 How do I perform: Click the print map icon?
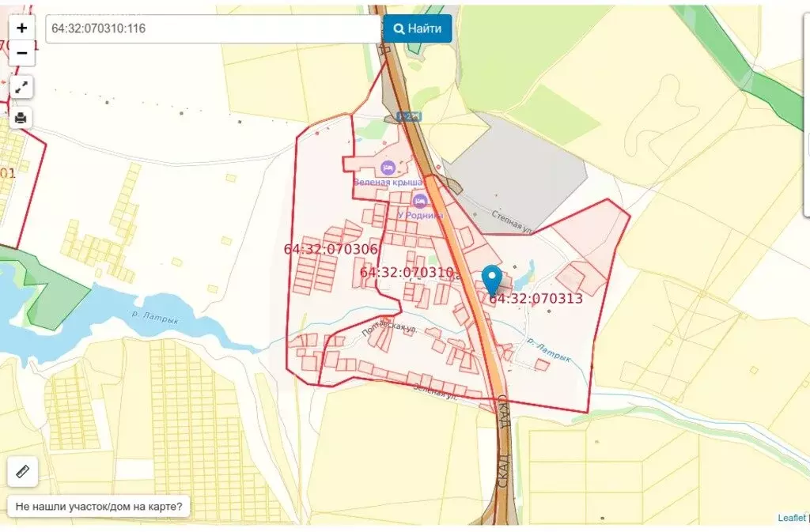click(21, 118)
